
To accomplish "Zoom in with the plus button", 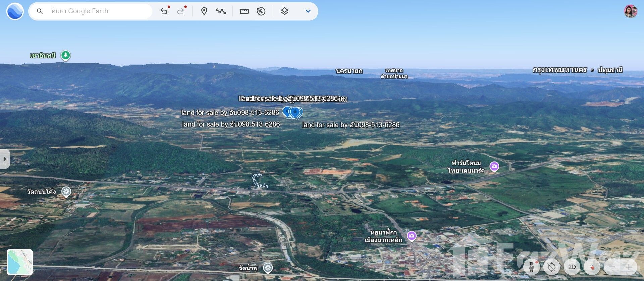I will [629, 267].
